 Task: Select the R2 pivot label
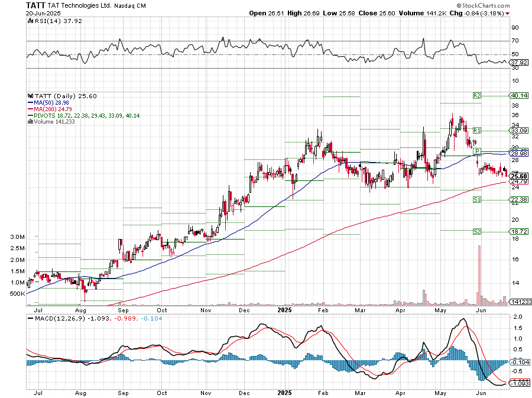(x=476, y=96)
